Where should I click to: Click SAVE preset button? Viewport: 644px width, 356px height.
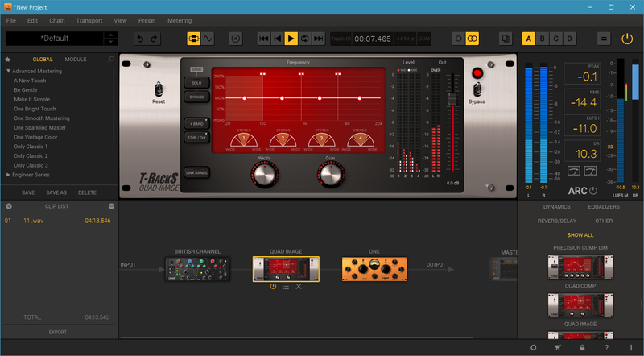point(28,192)
